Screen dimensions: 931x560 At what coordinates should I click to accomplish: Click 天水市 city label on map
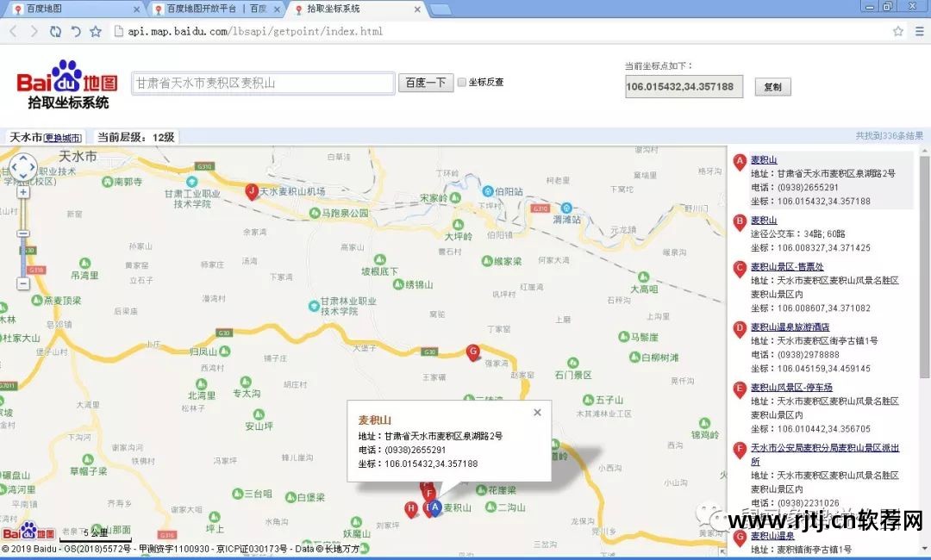coord(78,157)
